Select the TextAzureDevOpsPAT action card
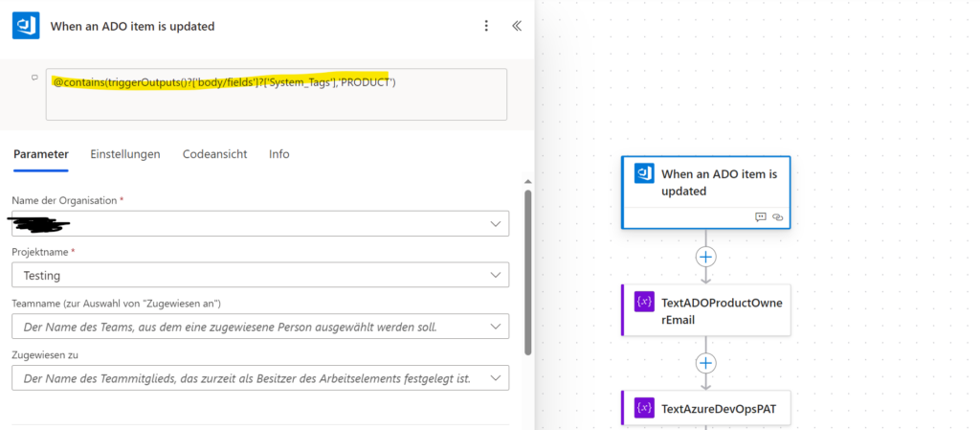The width and height of the screenshot is (980, 430). coord(705,408)
